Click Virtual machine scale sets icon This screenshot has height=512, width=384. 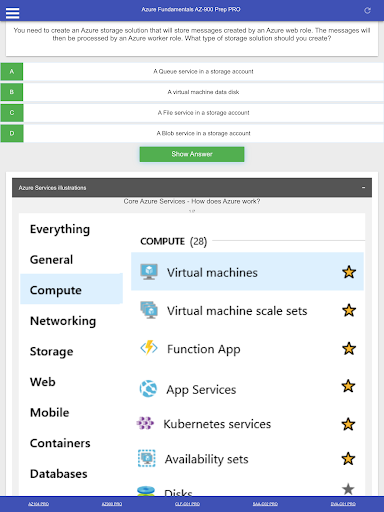click(x=149, y=310)
